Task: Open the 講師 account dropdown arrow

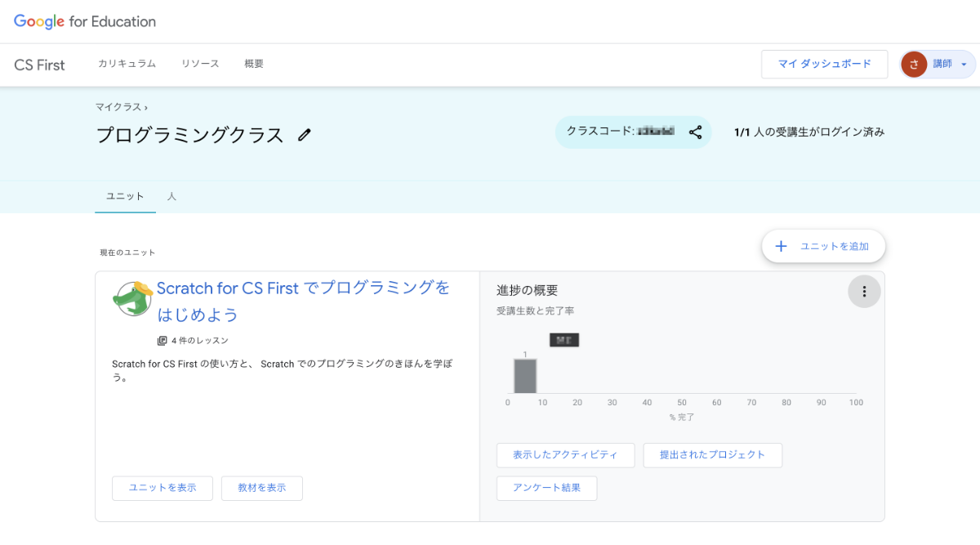Action: [962, 64]
